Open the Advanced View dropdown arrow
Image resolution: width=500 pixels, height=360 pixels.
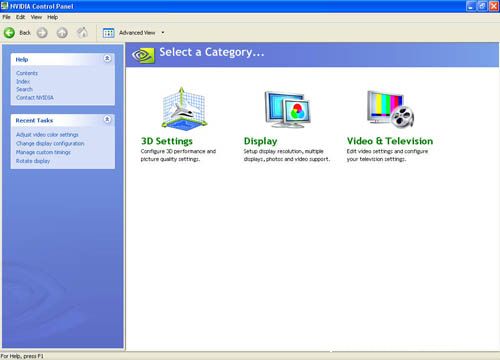[x=163, y=33]
